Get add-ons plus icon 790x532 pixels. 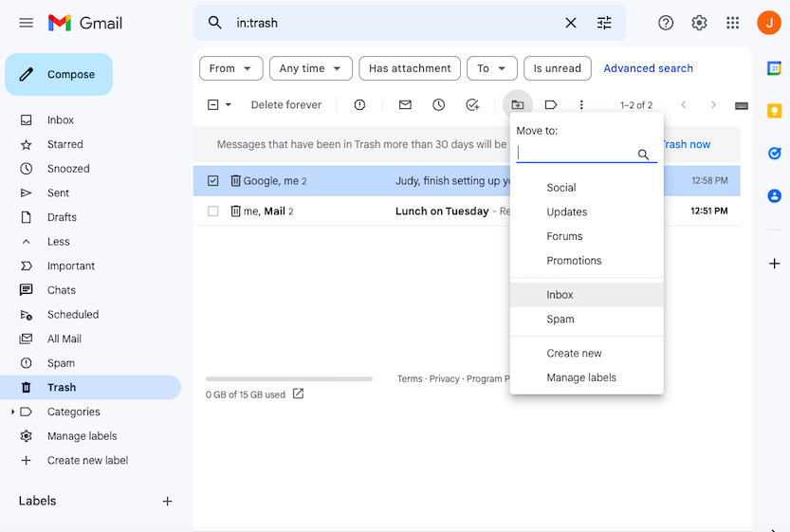(x=774, y=264)
